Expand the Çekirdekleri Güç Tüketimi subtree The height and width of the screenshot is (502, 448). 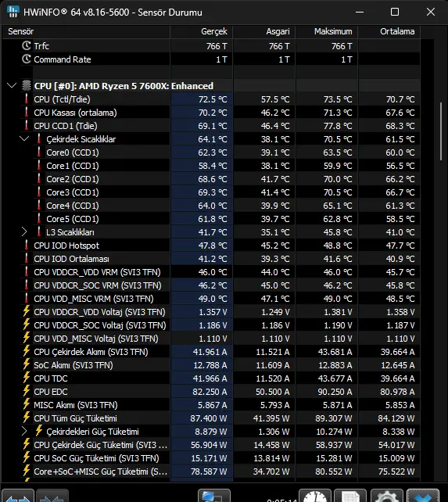[x=24, y=432]
